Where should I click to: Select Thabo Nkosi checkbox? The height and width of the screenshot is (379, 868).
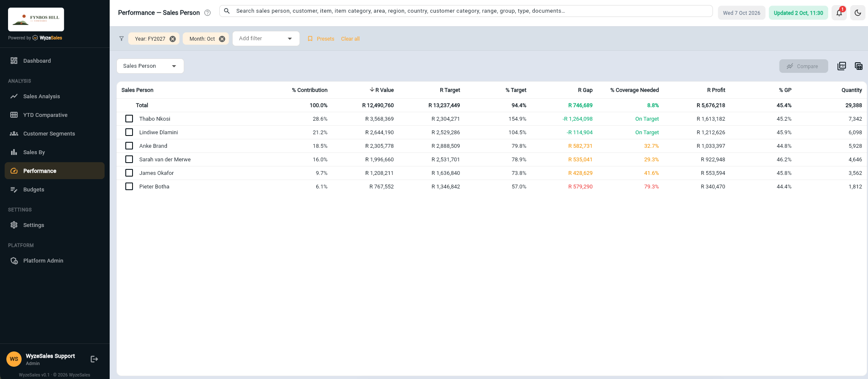point(129,119)
